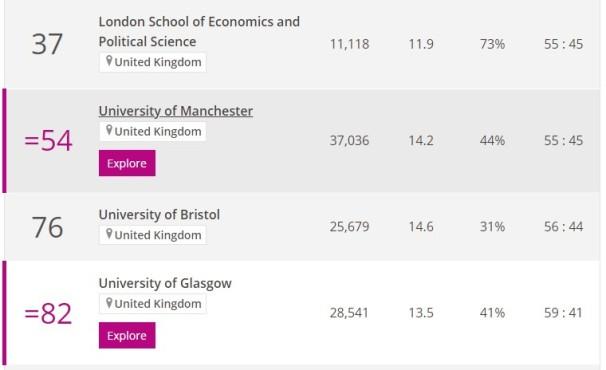Click the 59 : 41 ratio for Glasgow
The height and width of the screenshot is (370, 606).
click(563, 312)
